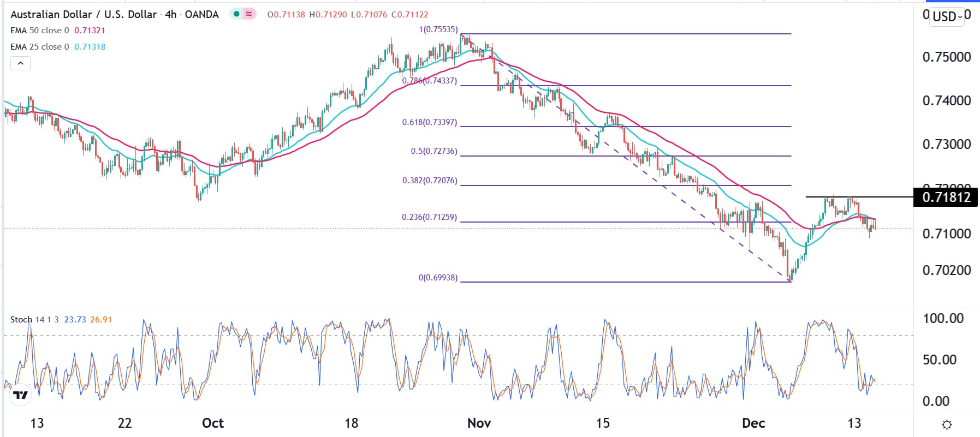Viewport: 980px width, 437px height.
Task: Click the pink approximate-sign data icon
Action: tap(249, 14)
